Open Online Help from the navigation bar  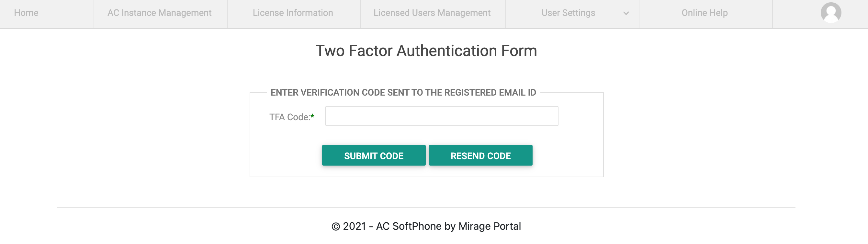click(705, 13)
